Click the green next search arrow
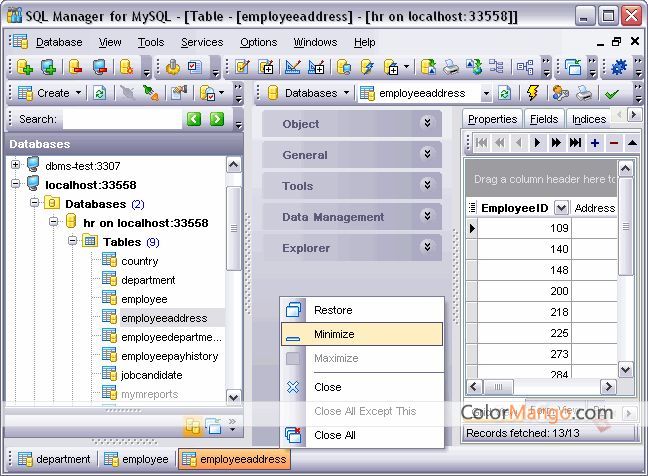The width and height of the screenshot is (648, 476). coord(217,119)
